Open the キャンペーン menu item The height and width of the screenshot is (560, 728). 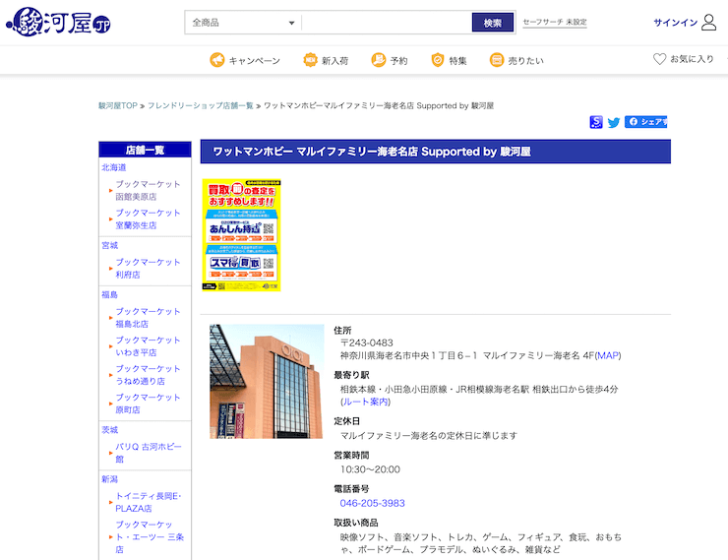tap(255, 61)
